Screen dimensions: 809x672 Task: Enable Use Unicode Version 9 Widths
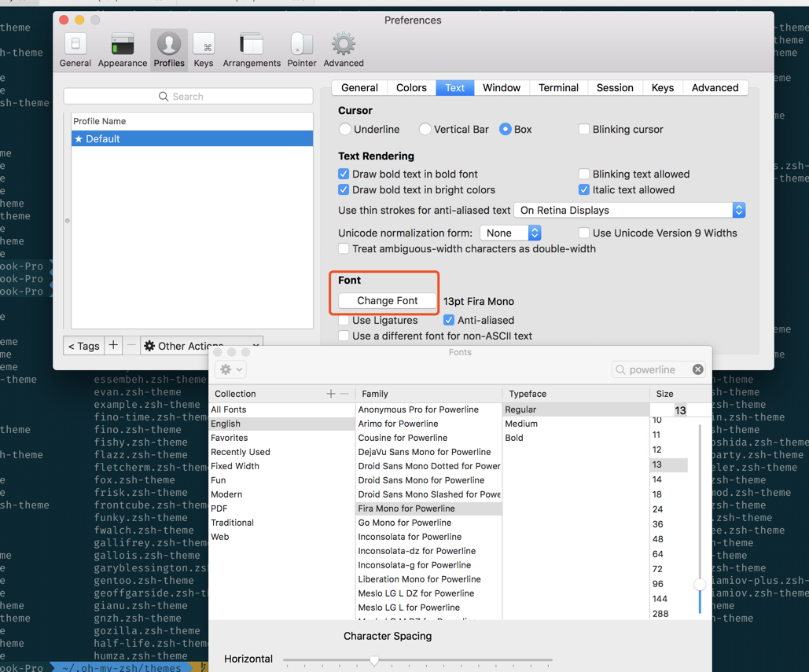tap(584, 233)
